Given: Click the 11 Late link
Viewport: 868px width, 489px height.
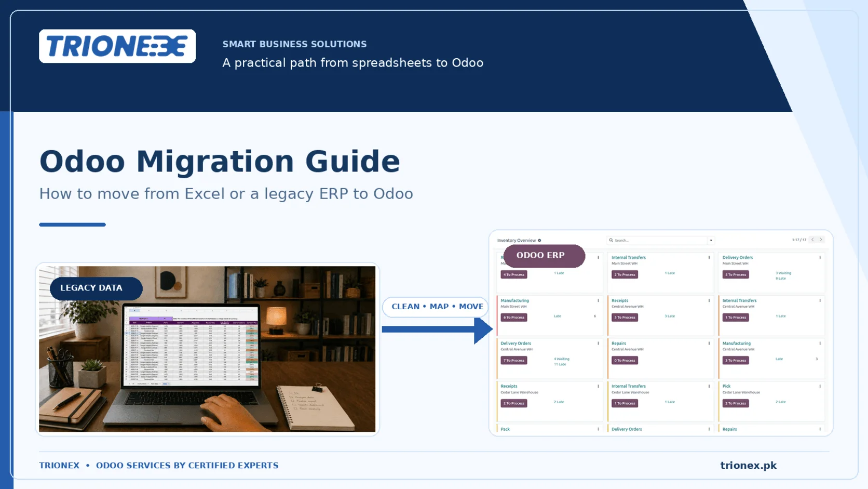Looking at the screenshot, I should click(x=560, y=364).
